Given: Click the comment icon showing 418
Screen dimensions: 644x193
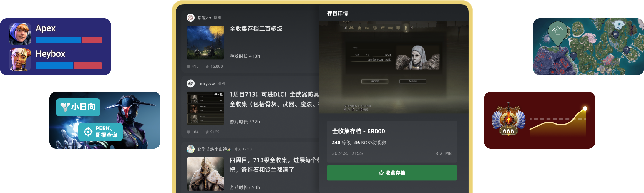Looking at the screenshot, I should [189, 66].
